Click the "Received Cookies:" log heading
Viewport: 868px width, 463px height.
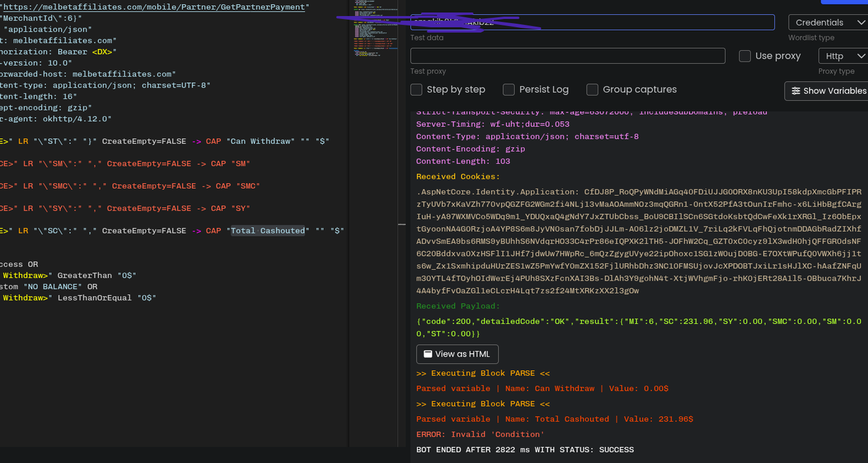[x=458, y=177]
